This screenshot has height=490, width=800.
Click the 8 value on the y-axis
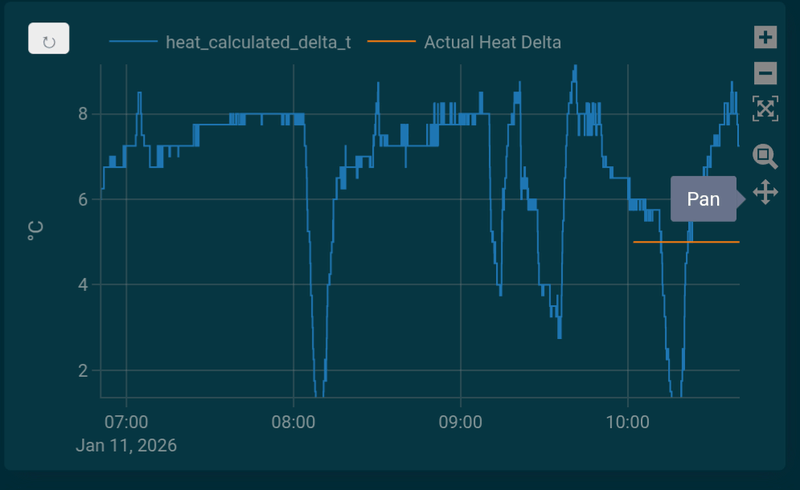pyautogui.click(x=83, y=114)
